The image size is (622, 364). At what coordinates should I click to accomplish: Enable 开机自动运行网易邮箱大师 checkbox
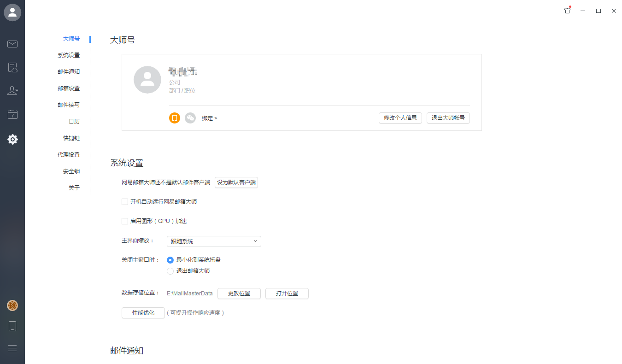(125, 202)
